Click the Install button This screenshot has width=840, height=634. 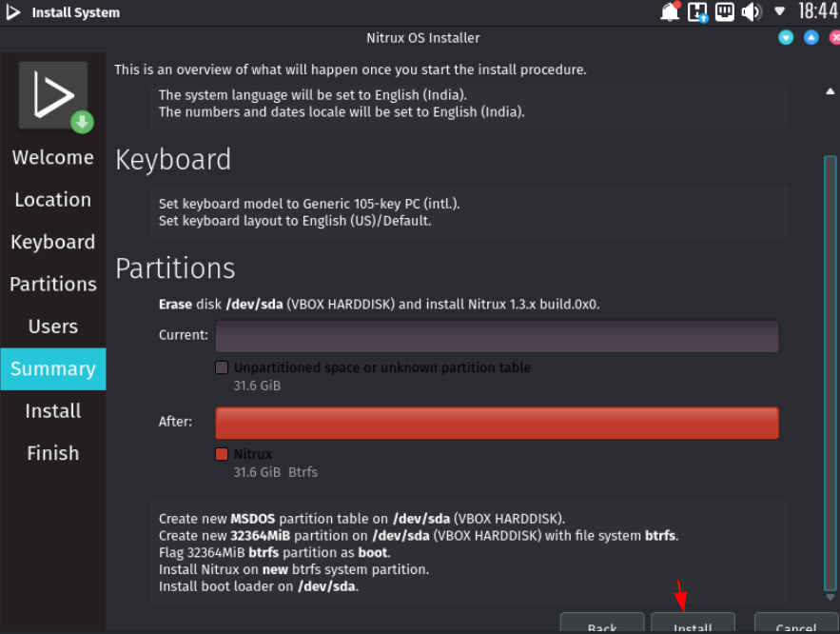693,624
